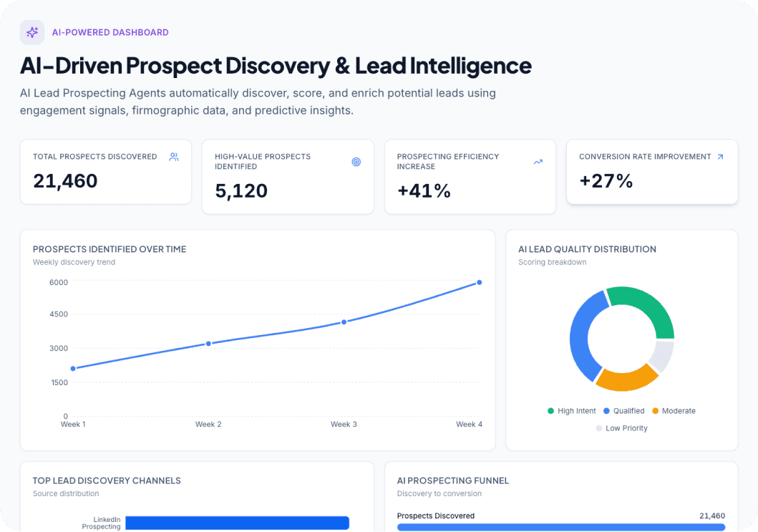Click the LinkedIn Prospecting channel bar
Viewport: 758px width, 532px height.
[x=236, y=523]
